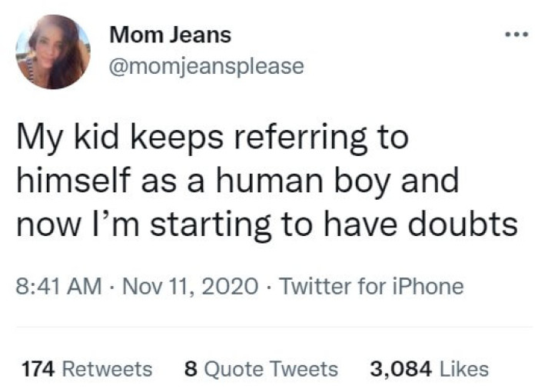
Task: Click the words "Quote Tweets" label
Action: coord(271,369)
